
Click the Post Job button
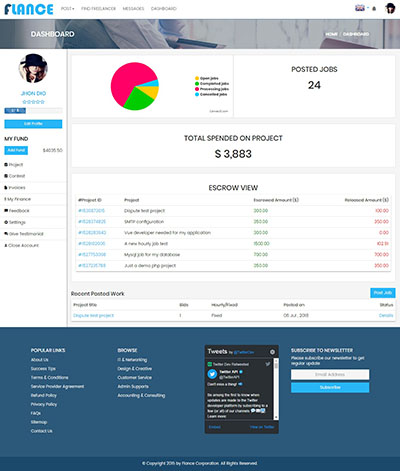coord(383,293)
